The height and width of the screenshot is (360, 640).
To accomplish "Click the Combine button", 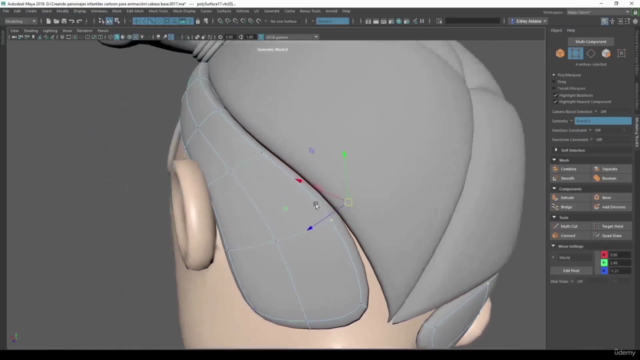I will [570, 169].
